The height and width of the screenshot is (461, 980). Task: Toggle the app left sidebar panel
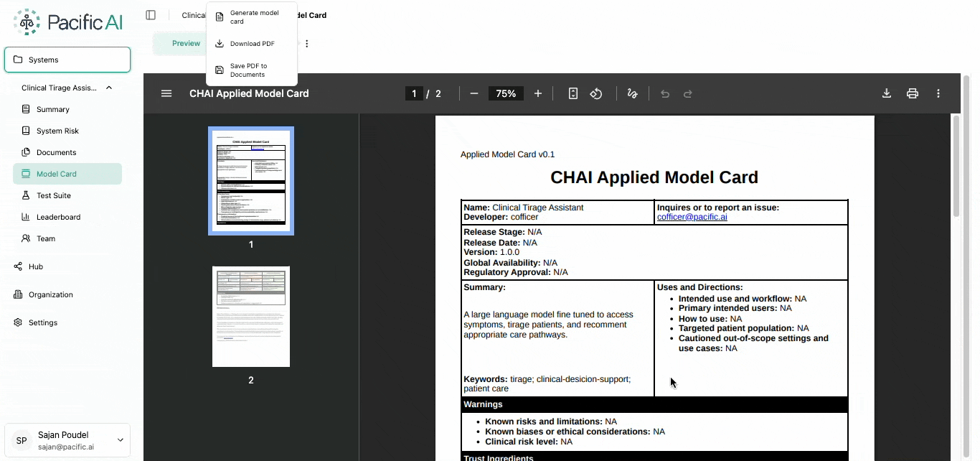coord(151,15)
